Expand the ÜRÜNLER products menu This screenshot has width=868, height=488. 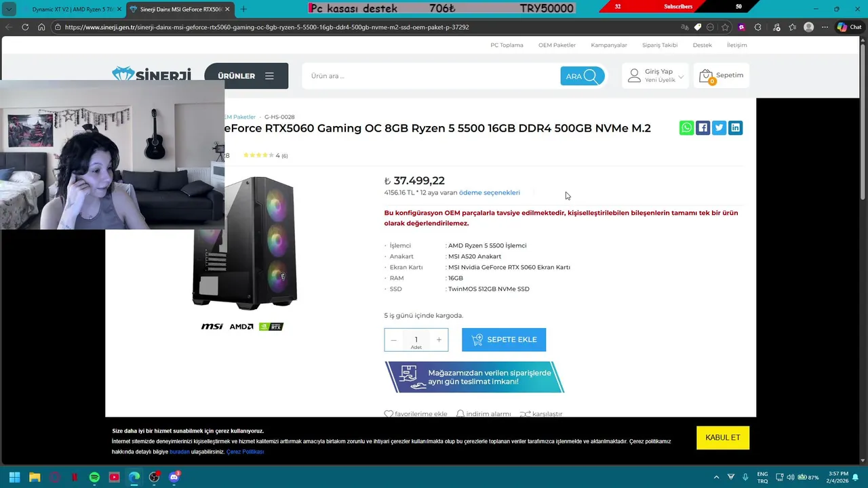coord(246,76)
